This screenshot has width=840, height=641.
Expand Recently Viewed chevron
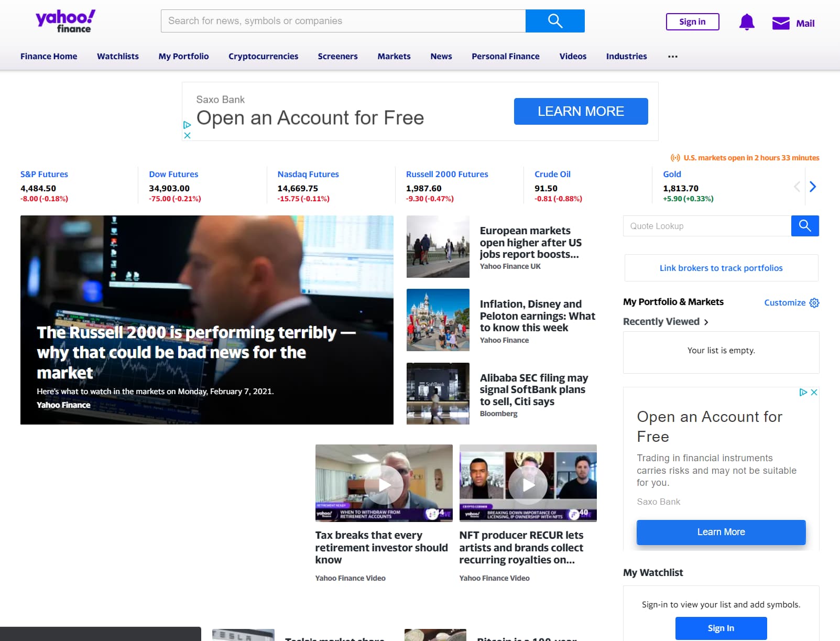click(x=706, y=322)
